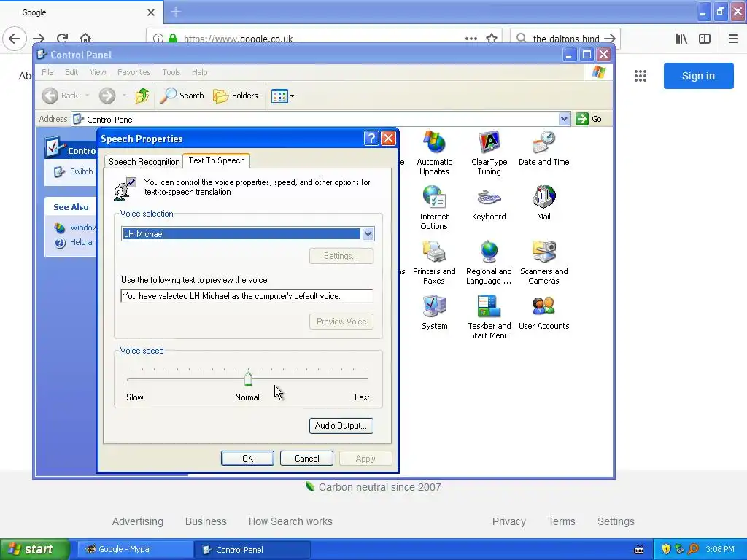This screenshot has width=747, height=560.
Task: Open new browser tab plus button
Action: click(x=175, y=12)
